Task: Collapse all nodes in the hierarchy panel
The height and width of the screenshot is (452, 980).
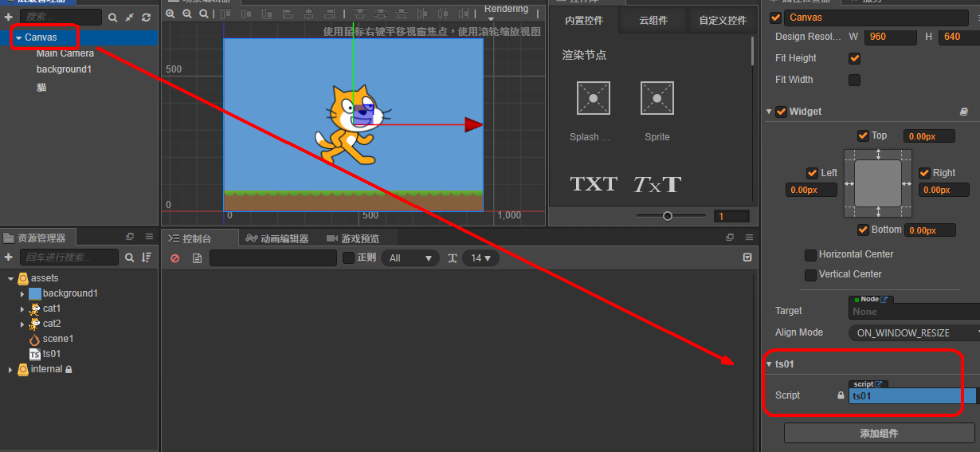Action: click(129, 17)
